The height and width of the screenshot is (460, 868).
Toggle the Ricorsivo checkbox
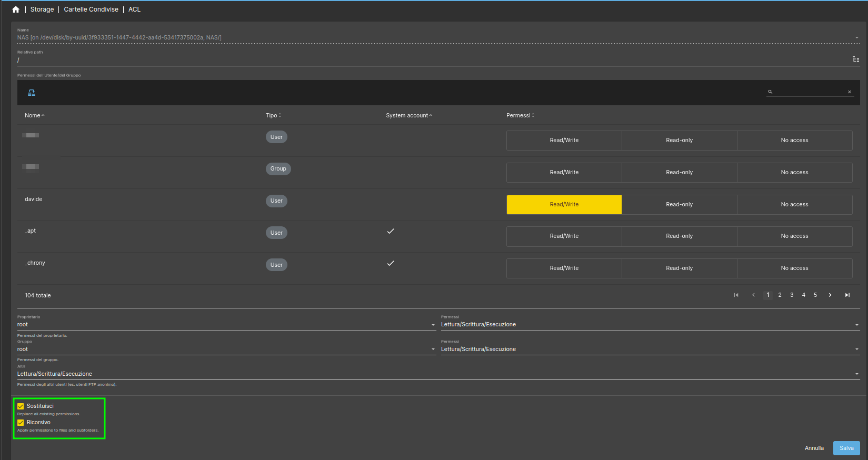tap(21, 423)
